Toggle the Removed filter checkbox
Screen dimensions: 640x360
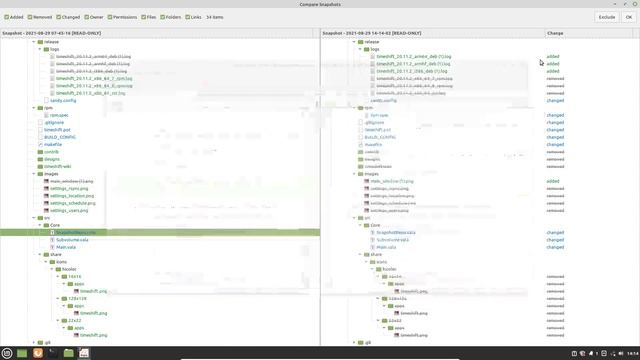point(30,17)
